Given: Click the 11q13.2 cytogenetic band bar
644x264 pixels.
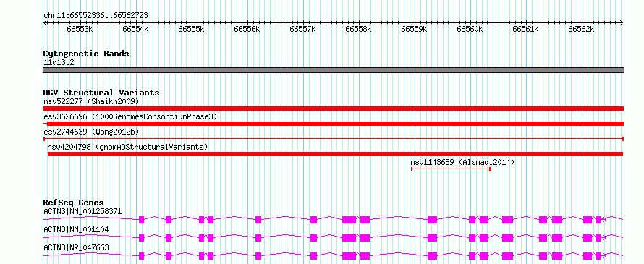Looking at the screenshot, I should click(334, 70).
